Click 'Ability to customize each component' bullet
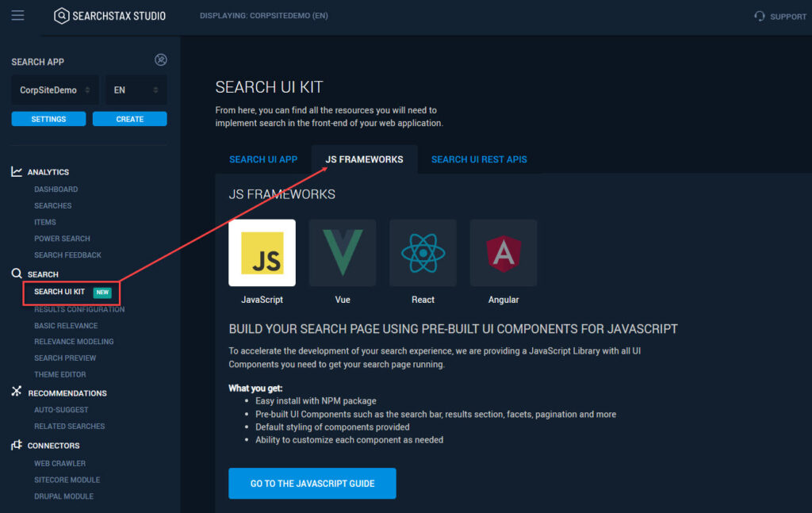 (x=350, y=440)
